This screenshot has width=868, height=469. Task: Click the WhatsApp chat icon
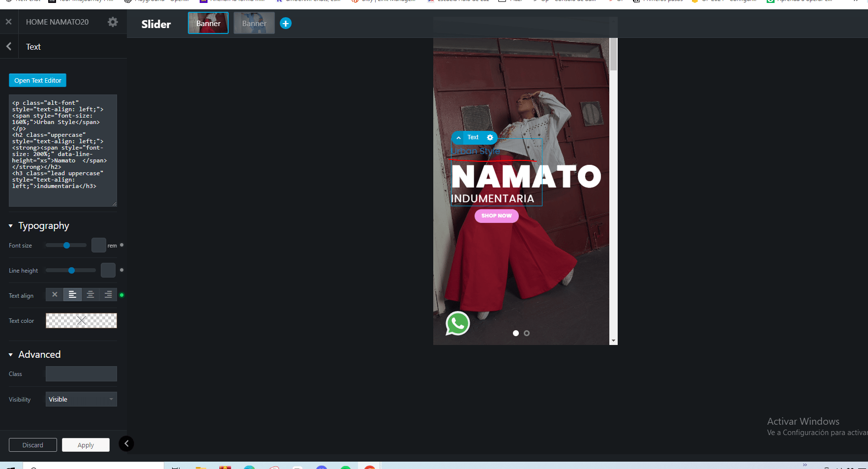458,323
